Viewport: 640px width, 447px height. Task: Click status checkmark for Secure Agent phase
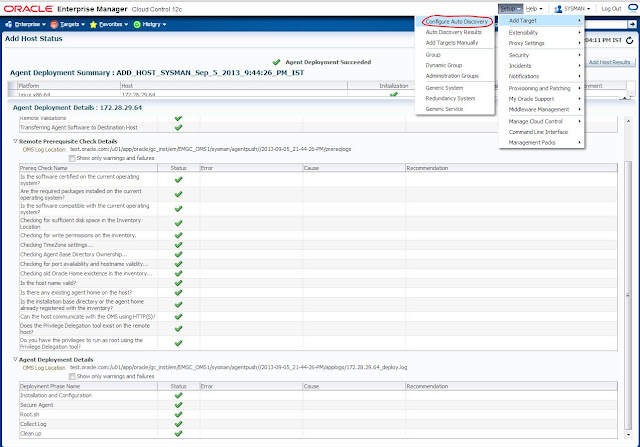(x=178, y=405)
